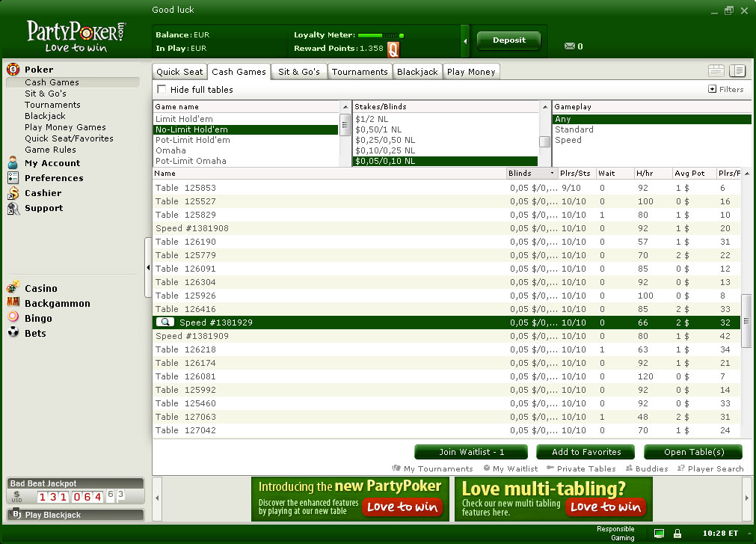Open the Backgammon icon in sidebar
Screen dimensions: 756x544
click(13, 302)
